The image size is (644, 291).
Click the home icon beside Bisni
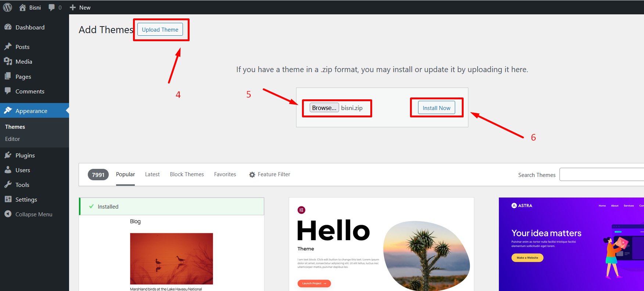[22, 7]
